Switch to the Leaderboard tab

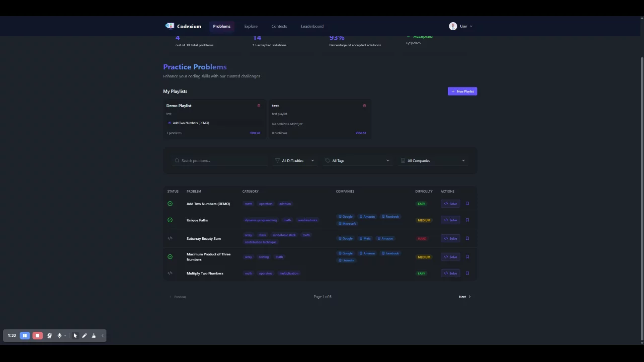(312, 26)
